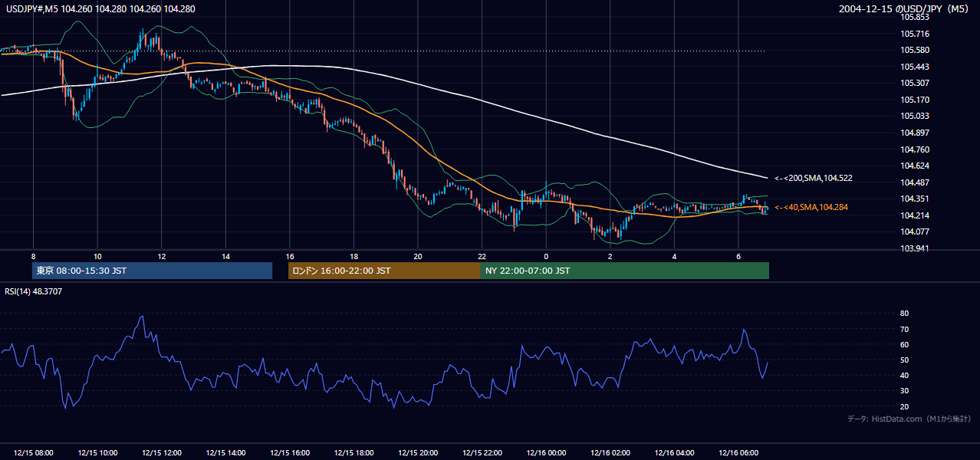Click RSI axis level 40
The image size is (980, 460).
coord(904,375)
